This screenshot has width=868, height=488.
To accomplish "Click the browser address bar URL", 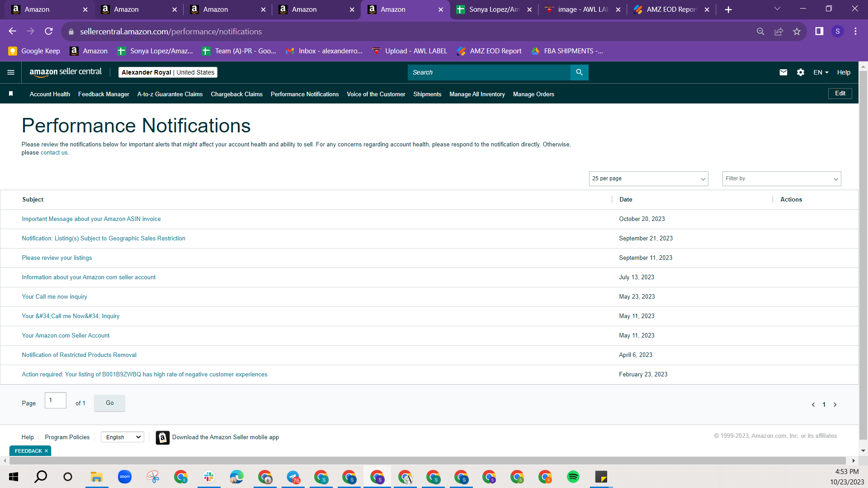I will [x=171, y=32].
